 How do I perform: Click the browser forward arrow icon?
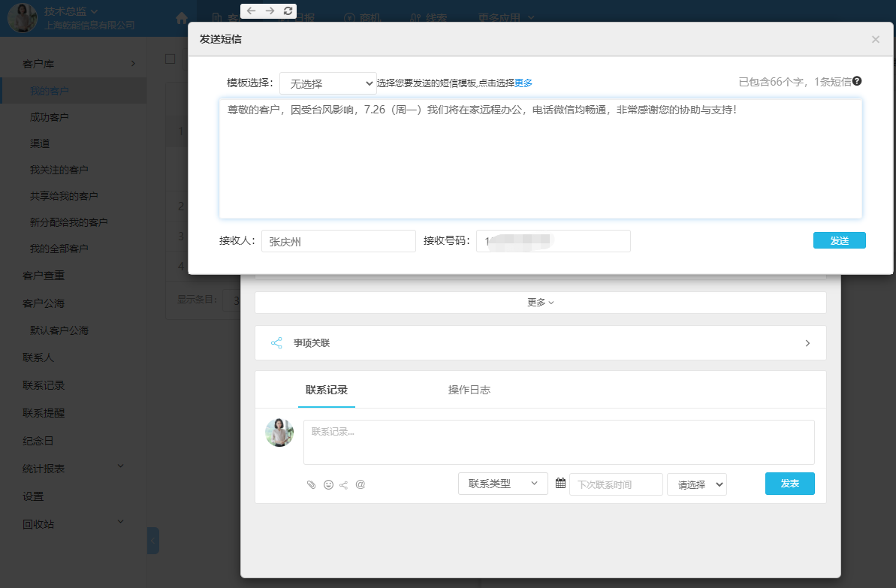point(270,11)
